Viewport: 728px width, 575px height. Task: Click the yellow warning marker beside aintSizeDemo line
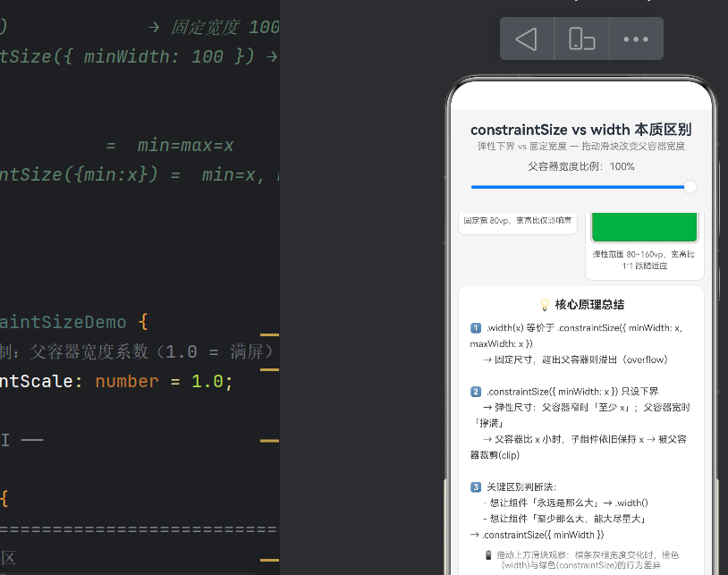(x=270, y=334)
